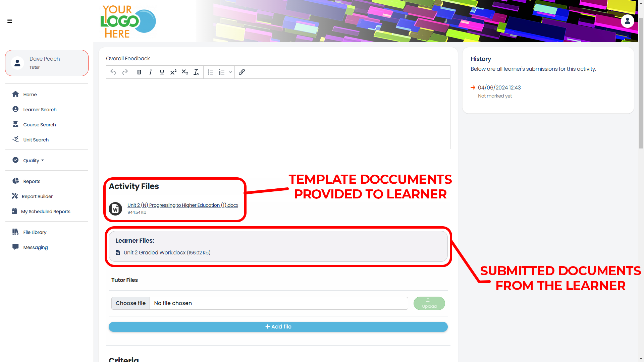Insert a bulleted list

point(211,72)
